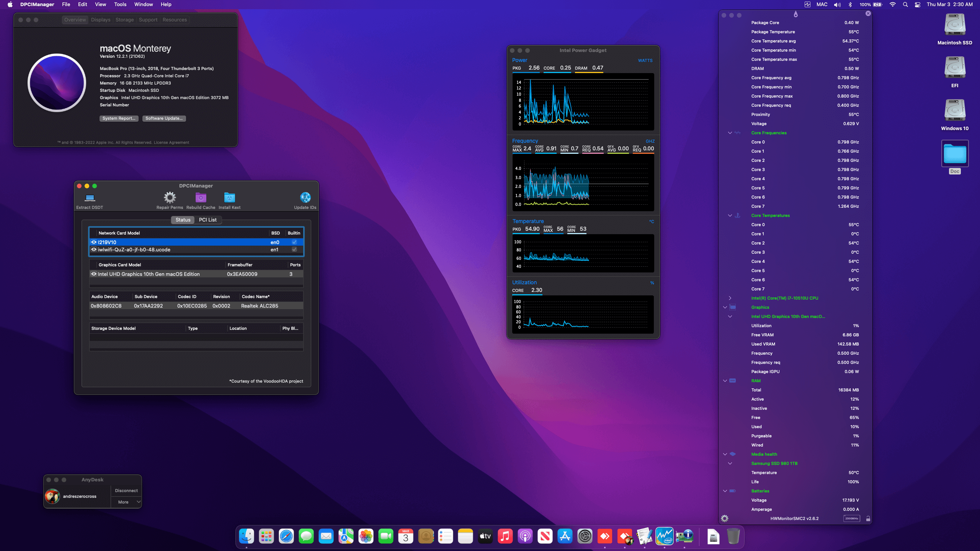This screenshot has width=980, height=551.
Task: Open Trash in the dock
Action: click(733, 536)
